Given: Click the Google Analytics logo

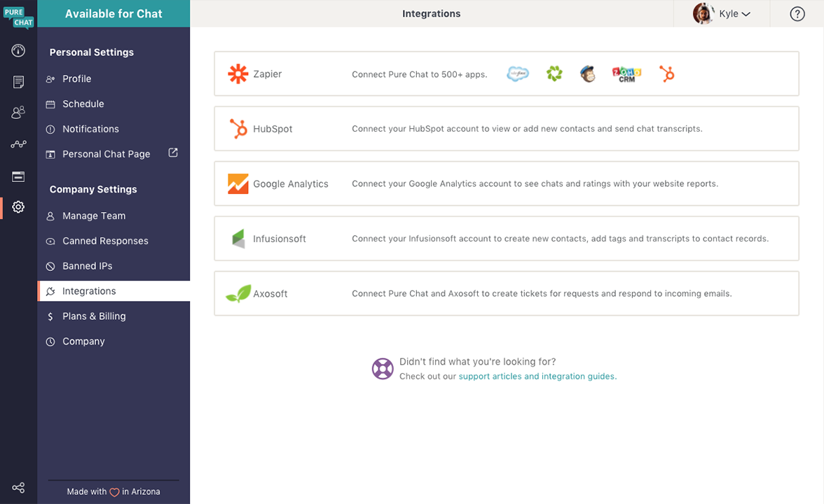Looking at the screenshot, I should [x=238, y=183].
